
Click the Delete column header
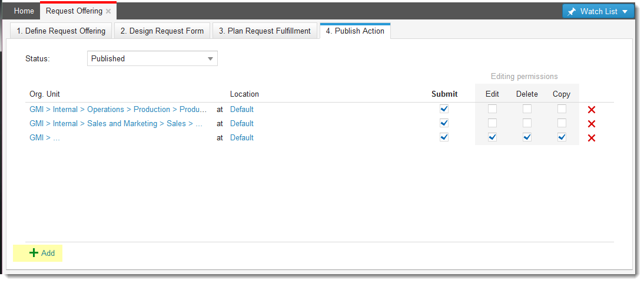527,94
